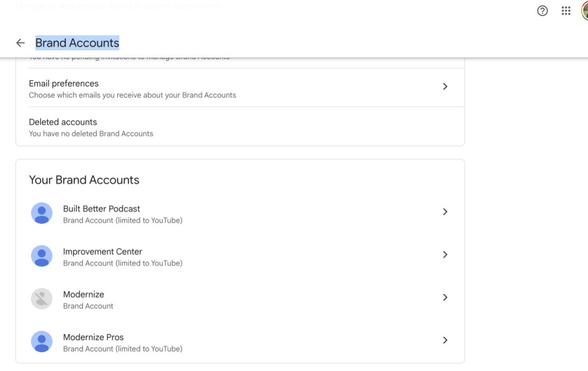The height and width of the screenshot is (371, 588).
Task: Open the account profile picture
Action: (x=585, y=11)
